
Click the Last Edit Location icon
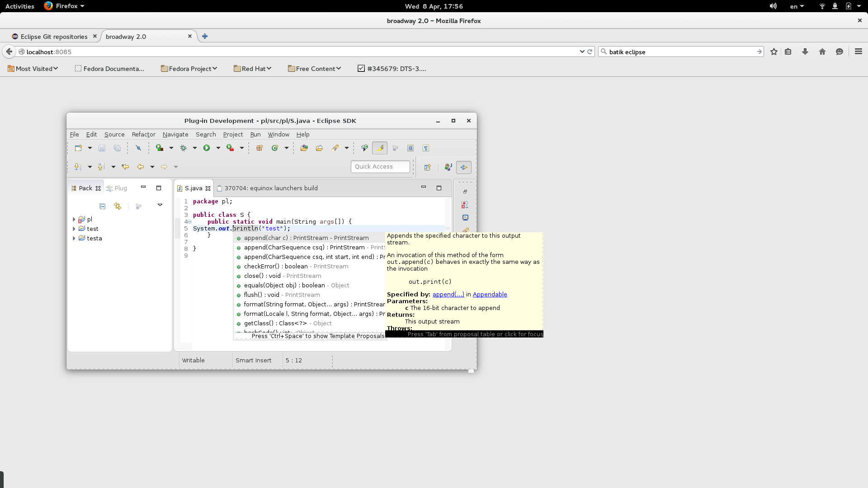(125, 167)
